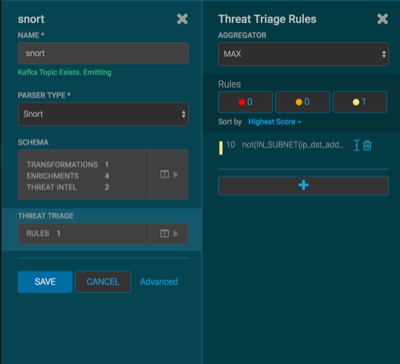Select the not(IN_SUBNET rule text
The width and height of the screenshot is (400, 364).
point(293,145)
